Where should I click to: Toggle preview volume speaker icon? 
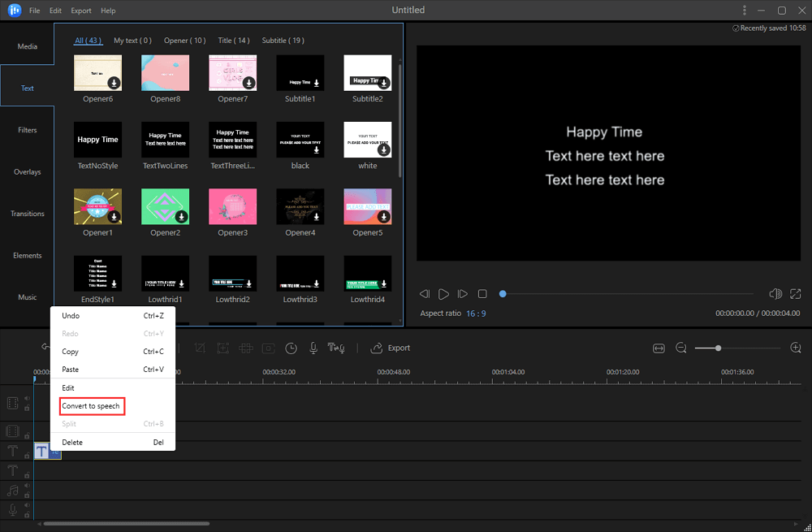(x=775, y=294)
